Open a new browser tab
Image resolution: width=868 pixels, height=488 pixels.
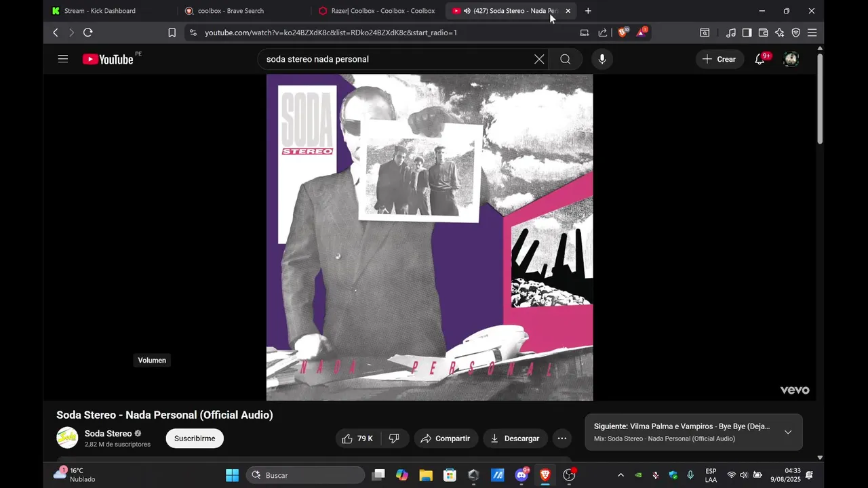click(x=588, y=11)
